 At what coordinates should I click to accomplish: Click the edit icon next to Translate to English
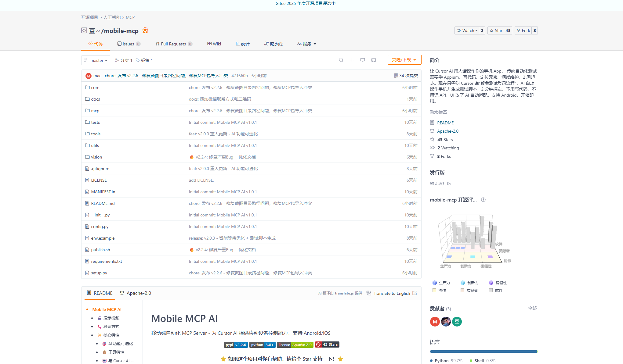pyautogui.click(x=415, y=293)
